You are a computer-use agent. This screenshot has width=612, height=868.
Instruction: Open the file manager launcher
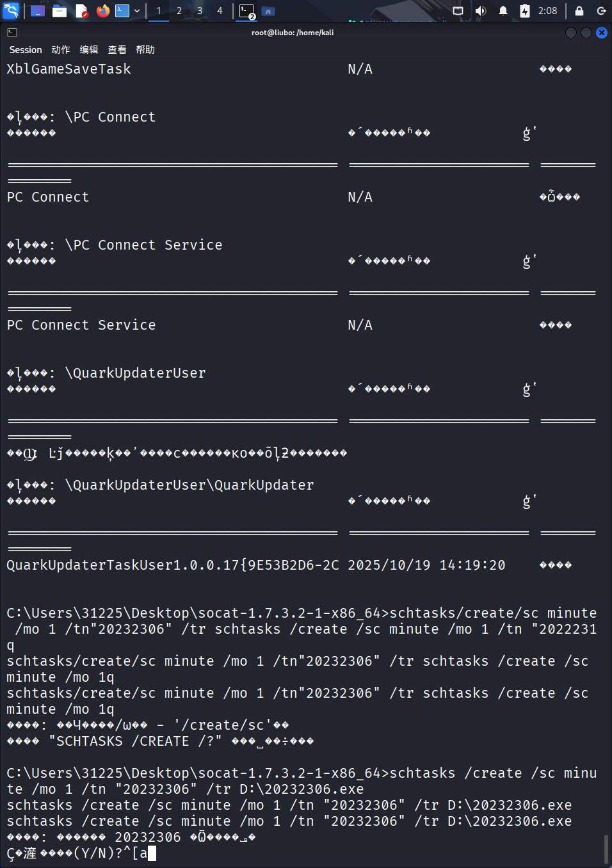coord(60,11)
